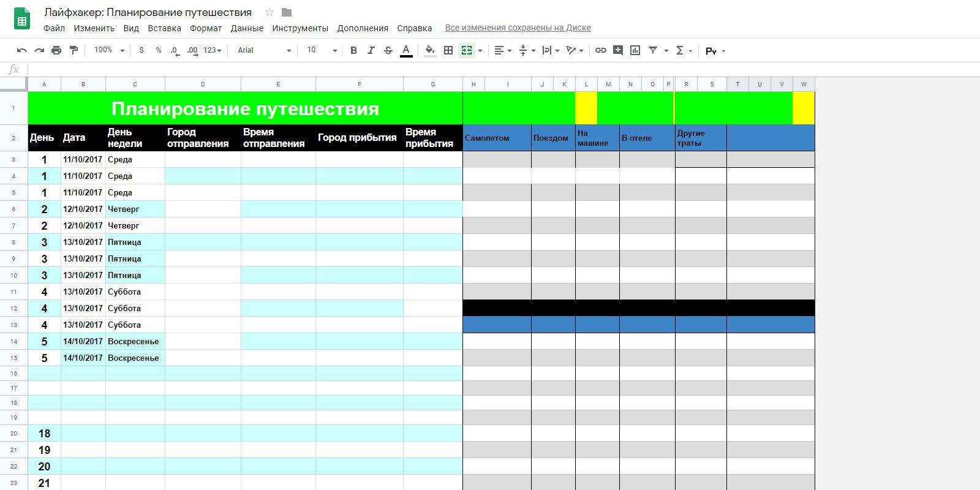Click 'Все изменения сохранены на Диске' link

coord(518,28)
